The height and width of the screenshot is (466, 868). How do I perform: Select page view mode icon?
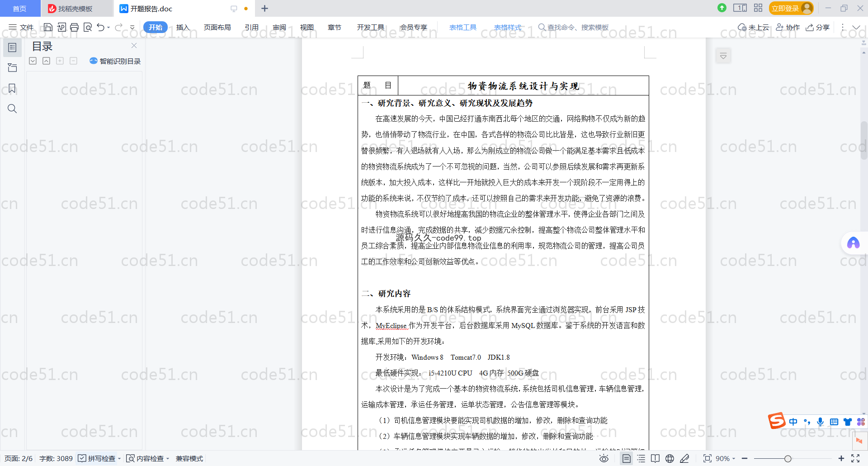626,458
